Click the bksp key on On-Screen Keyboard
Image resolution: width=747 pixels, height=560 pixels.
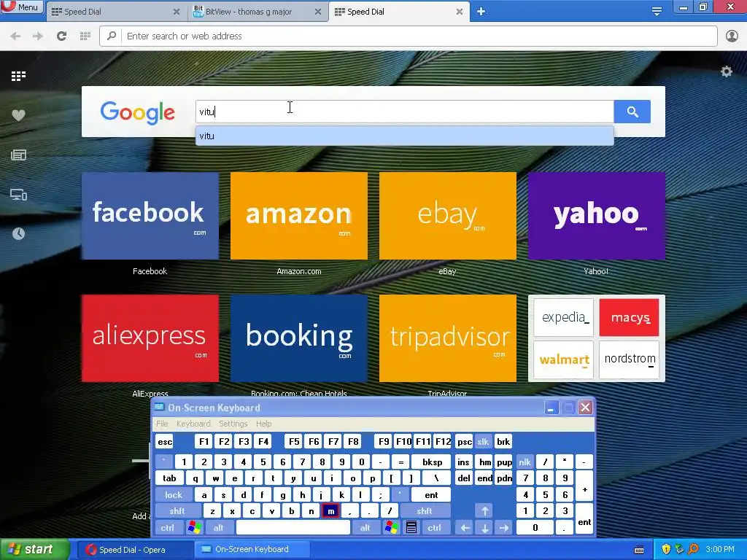(432, 462)
